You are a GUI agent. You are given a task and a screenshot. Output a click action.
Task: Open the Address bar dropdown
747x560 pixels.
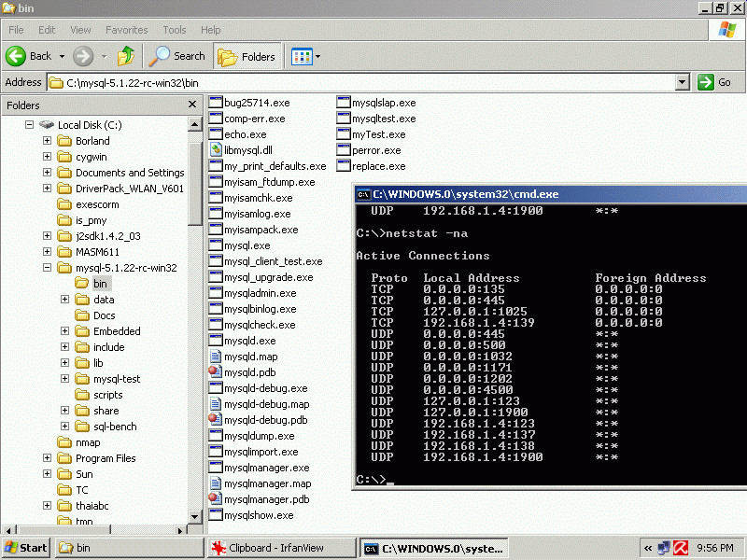coord(683,82)
